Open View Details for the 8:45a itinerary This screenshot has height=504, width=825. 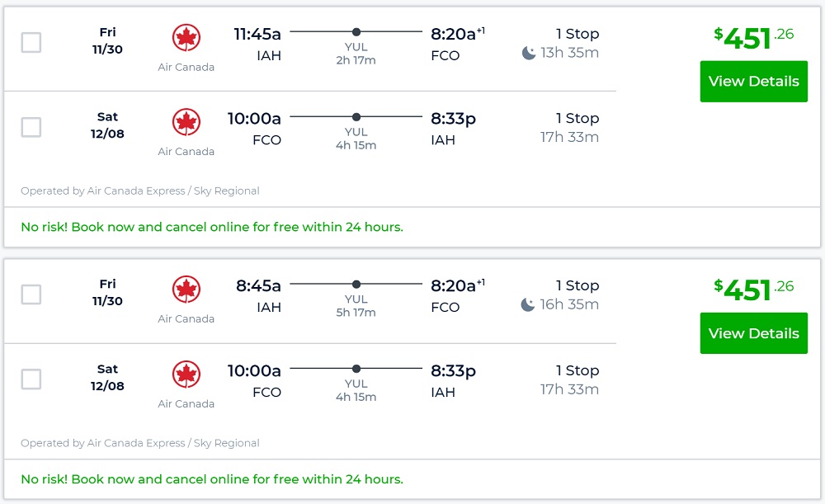click(753, 333)
